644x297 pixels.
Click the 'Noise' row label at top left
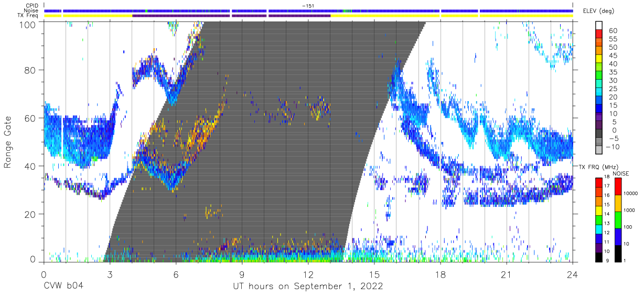click(x=30, y=10)
